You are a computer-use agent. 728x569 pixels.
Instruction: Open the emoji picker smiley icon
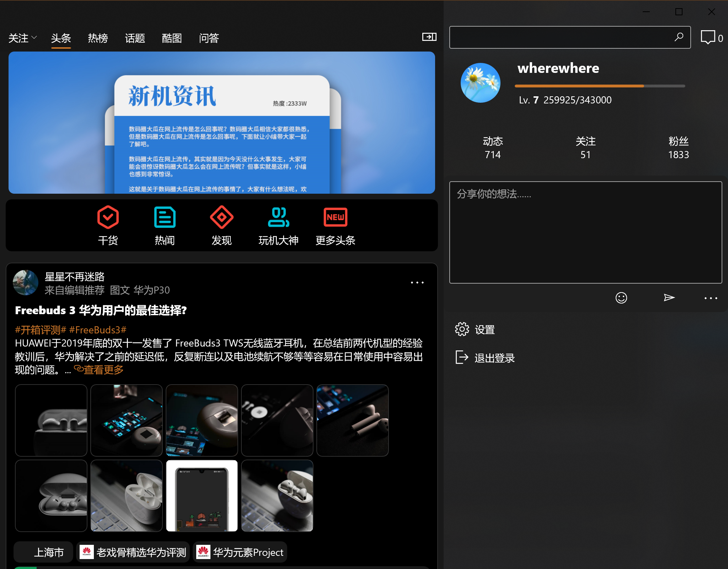(x=621, y=298)
